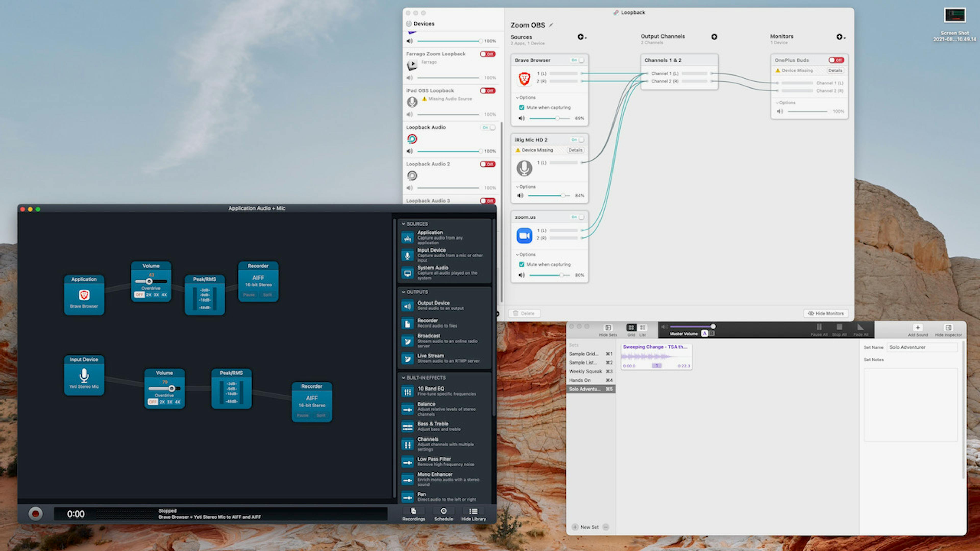Uncheck Mute when capturing for Brave Browser
980x551 pixels.
tap(522, 108)
